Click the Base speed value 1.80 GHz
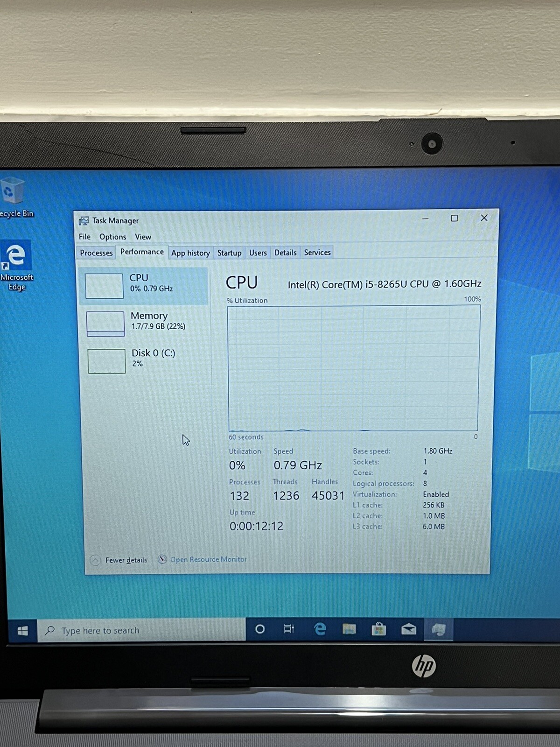The width and height of the screenshot is (560, 747). [x=438, y=451]
